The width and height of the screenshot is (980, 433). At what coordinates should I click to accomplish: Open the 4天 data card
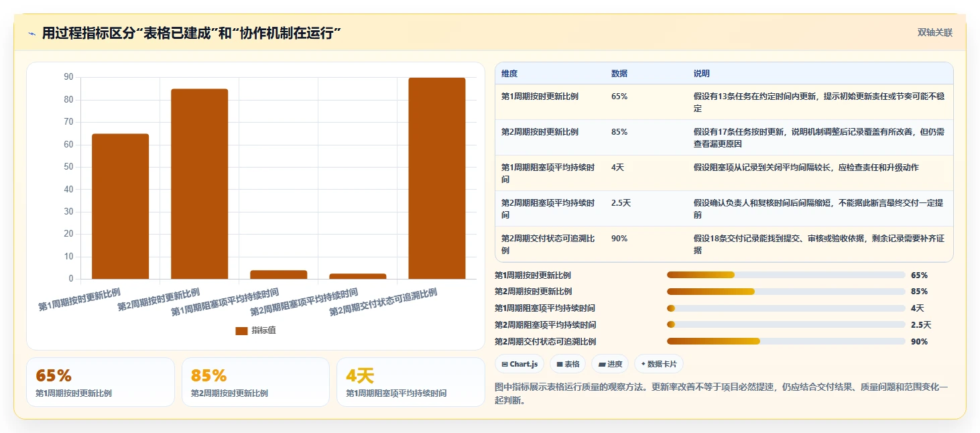click(410, 382)
